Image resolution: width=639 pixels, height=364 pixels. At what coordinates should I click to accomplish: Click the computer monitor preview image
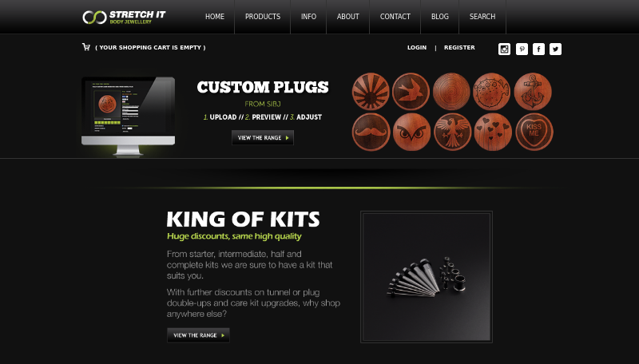[129, 117]
